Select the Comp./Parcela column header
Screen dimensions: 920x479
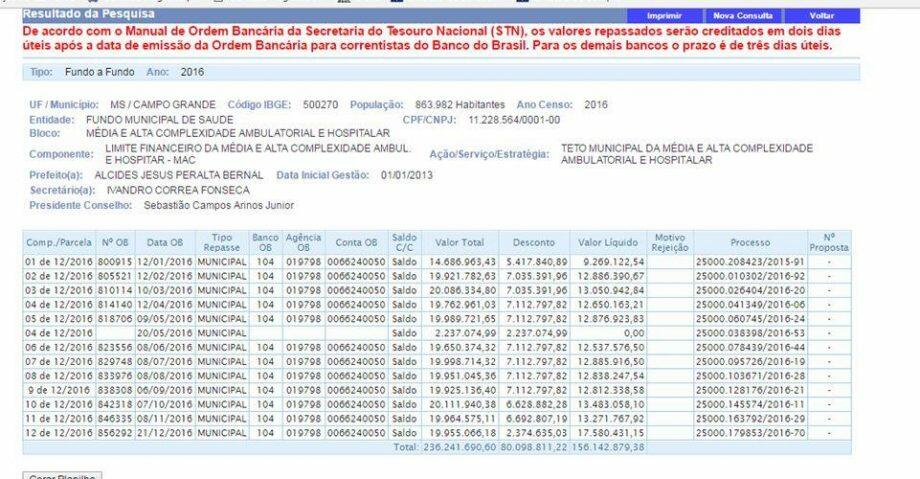[x=59, y=242]
